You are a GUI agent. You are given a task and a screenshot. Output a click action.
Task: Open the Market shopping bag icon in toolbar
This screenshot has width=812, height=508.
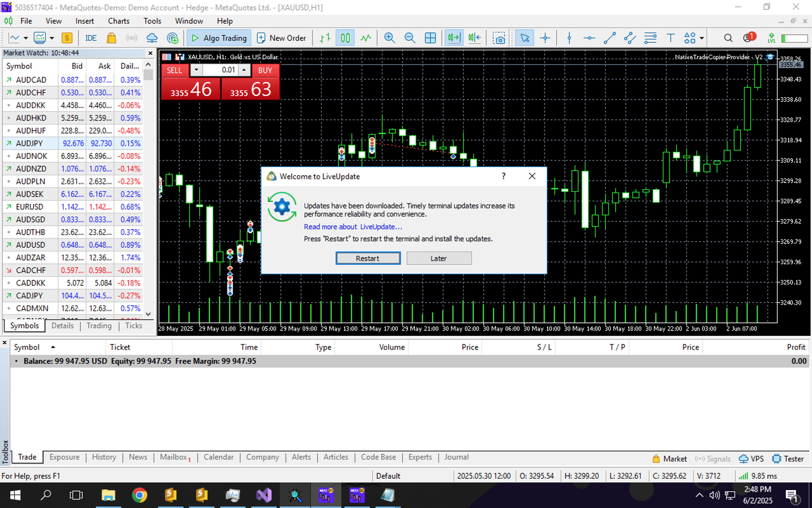coord(111,38)
